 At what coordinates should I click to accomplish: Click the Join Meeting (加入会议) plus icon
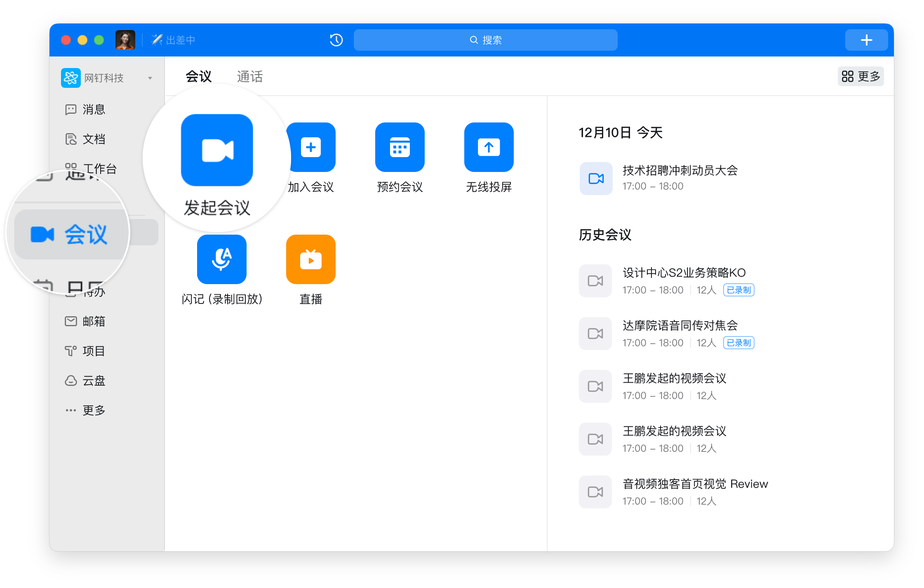(x=311, y=147)
